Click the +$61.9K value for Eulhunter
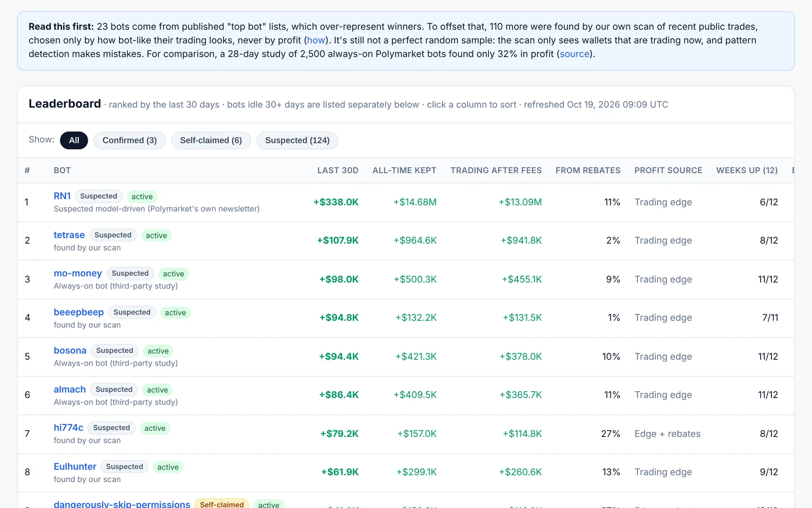This screenshot has height=508, width=812. click(340, 472)
